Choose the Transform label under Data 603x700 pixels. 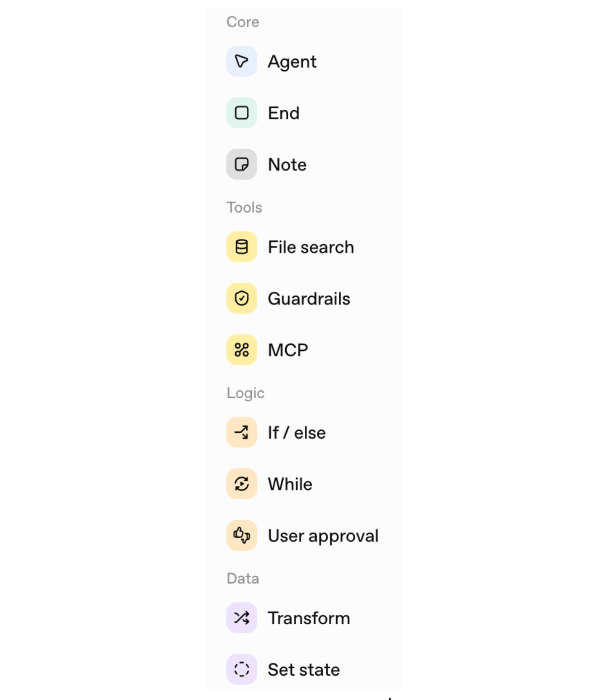click(309, 618)
